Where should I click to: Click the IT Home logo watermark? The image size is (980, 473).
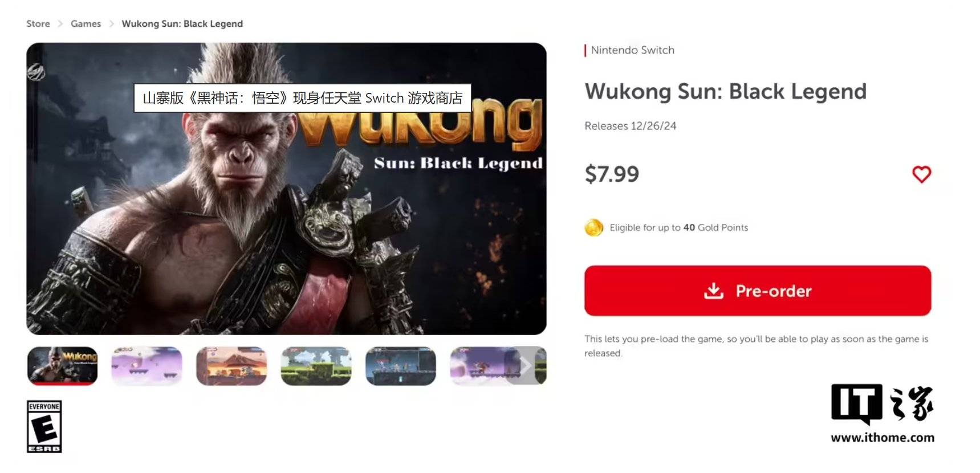[x=882, y=405]
